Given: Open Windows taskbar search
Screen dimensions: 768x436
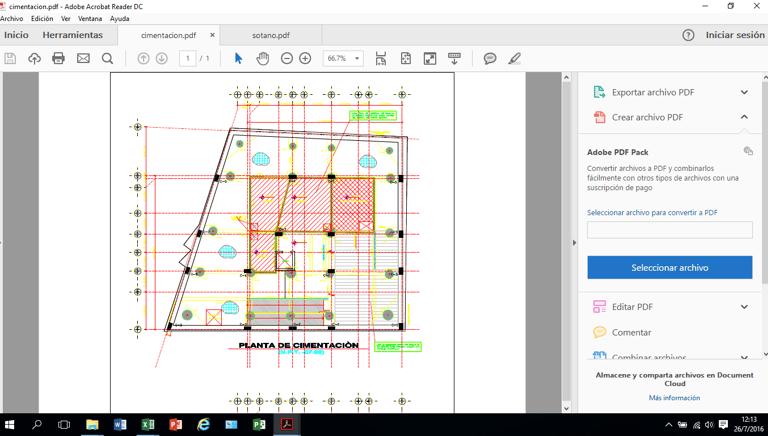Looking at the screenshot, I should point(37,425).
